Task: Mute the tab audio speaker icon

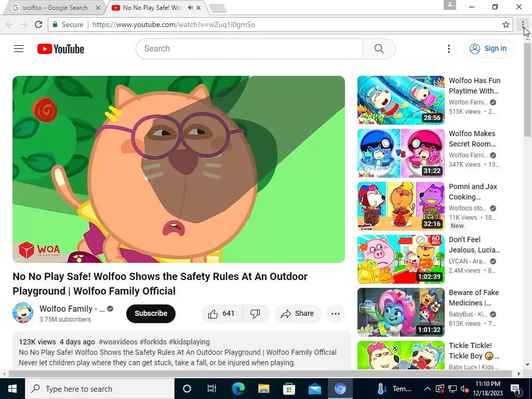Action: pos(190,7)
